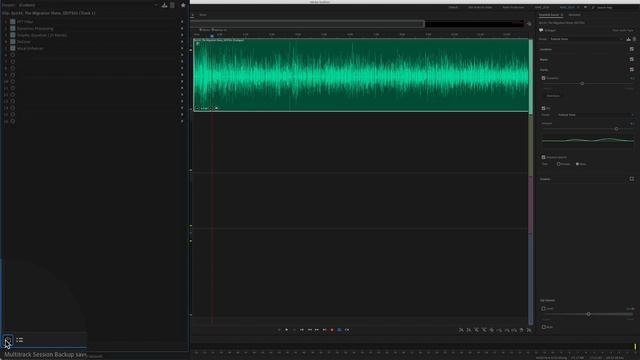Enable the Creative section checkbox
The width and height of the screenshot is (640, 360).
[632, 179]
